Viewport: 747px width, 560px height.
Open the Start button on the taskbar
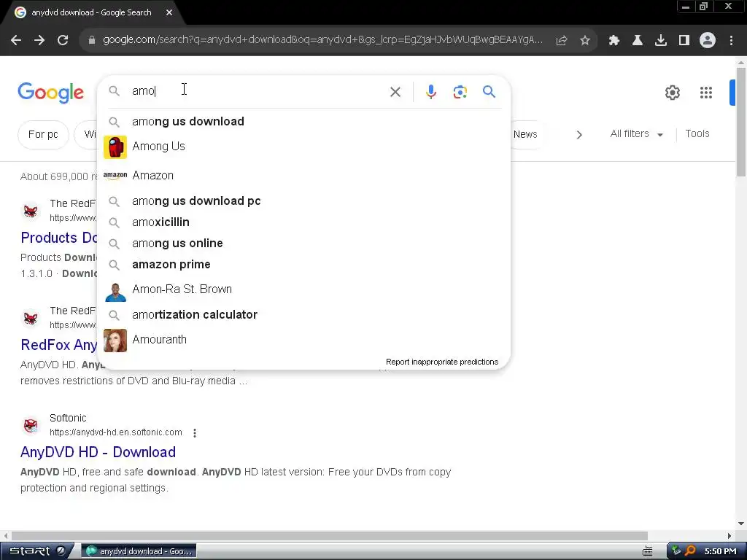[x=29, y=551]
